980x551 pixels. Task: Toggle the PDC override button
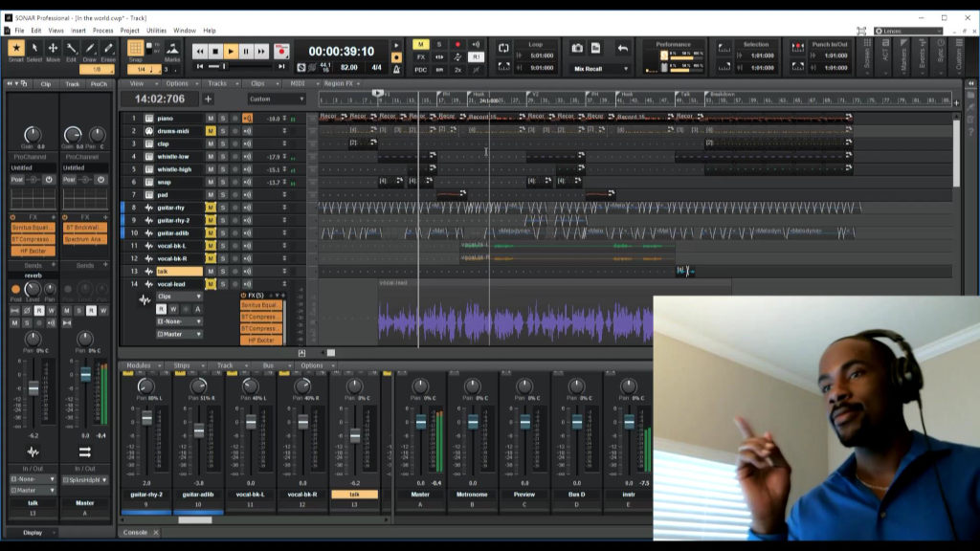pyautogui.click(x=421, y=69)
